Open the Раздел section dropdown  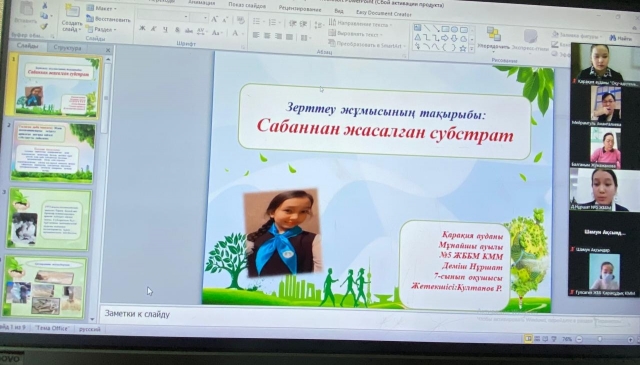click(101, 29)
